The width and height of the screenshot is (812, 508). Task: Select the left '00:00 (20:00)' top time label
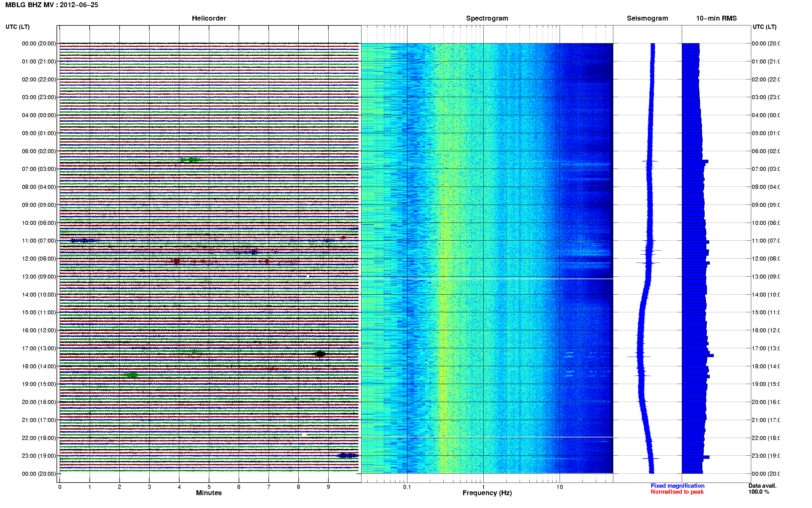(39, 43)
